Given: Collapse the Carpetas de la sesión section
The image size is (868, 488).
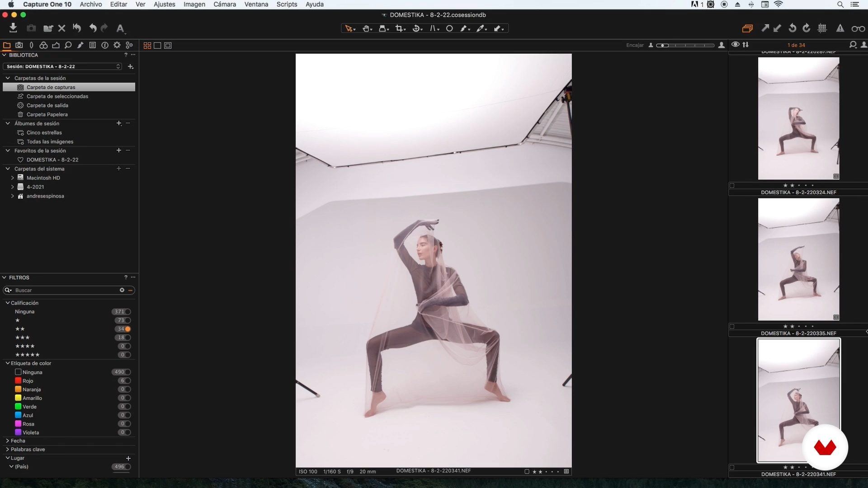Looking at the screenshot, I should 8,78.
